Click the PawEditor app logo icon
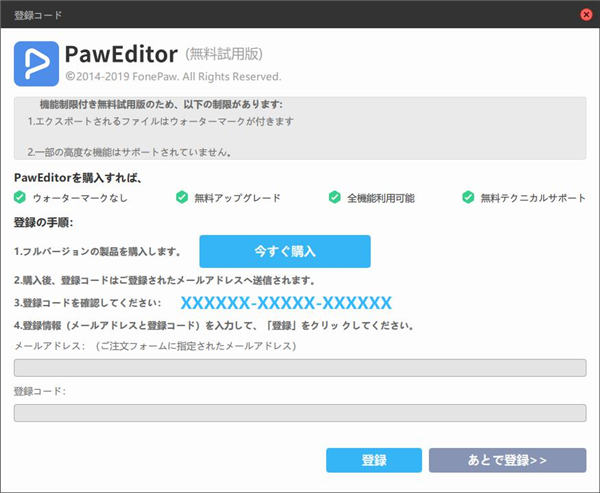 [36, 64]
